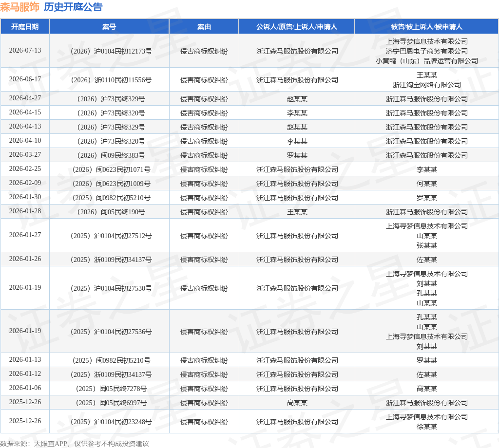Viewport: 499px width, 448px height.
Task: Click the date cell 2026-03-27
Action: click(x=25, y=154)
